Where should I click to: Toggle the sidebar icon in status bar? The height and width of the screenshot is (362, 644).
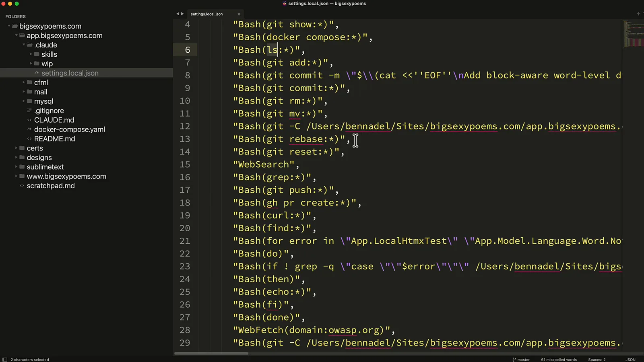pos(4,360)
